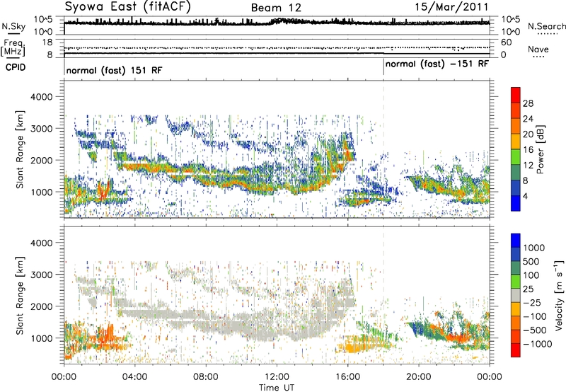
Task: Click the '60' Nave axis tick
Action: [506, 42]
